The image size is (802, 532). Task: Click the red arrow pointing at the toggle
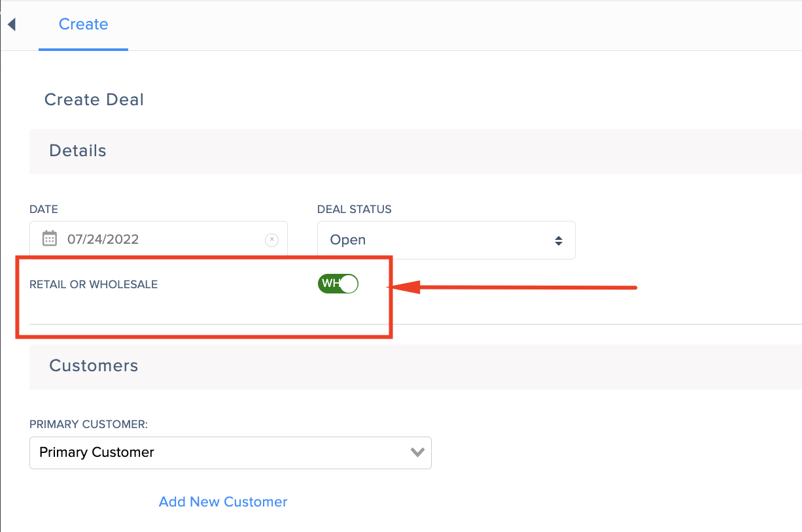click(x=512, y=287)
